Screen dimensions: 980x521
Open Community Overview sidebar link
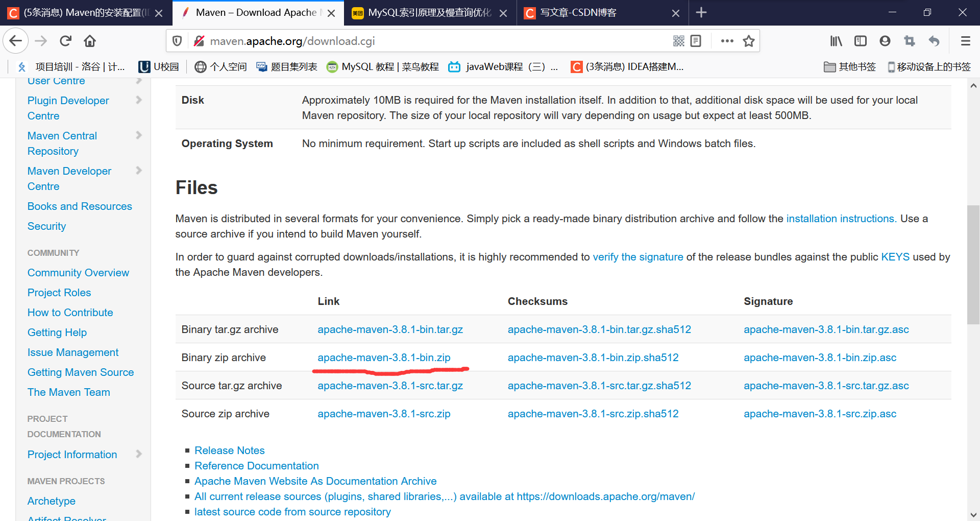tap(78, 273)
